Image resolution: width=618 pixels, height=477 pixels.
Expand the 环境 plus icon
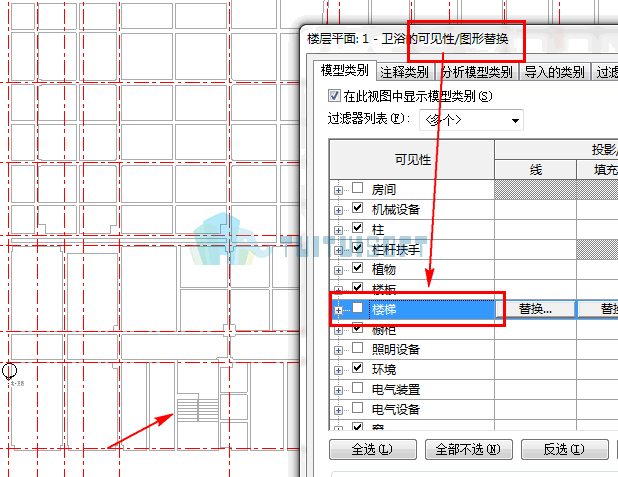(x=338, y=370)
